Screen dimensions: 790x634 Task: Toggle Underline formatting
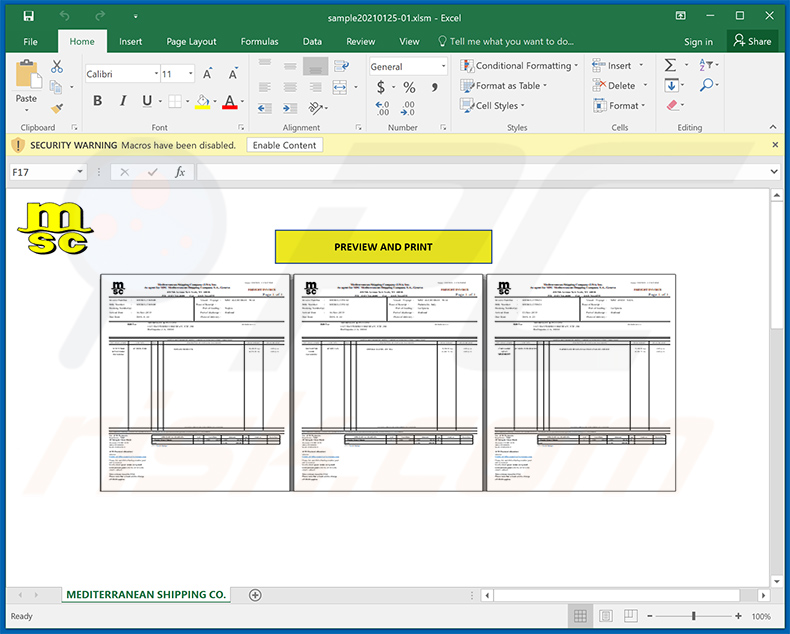click(147, 101)
